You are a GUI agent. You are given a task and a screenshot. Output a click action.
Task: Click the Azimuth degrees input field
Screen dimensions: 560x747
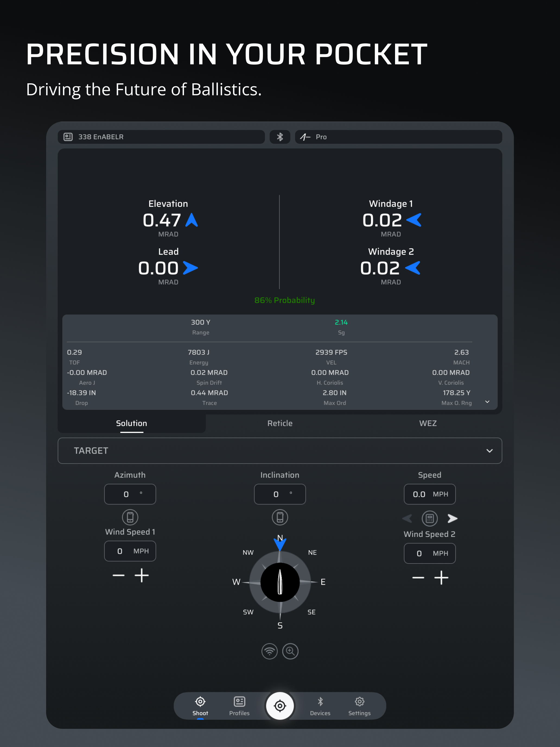coord(130,494)
